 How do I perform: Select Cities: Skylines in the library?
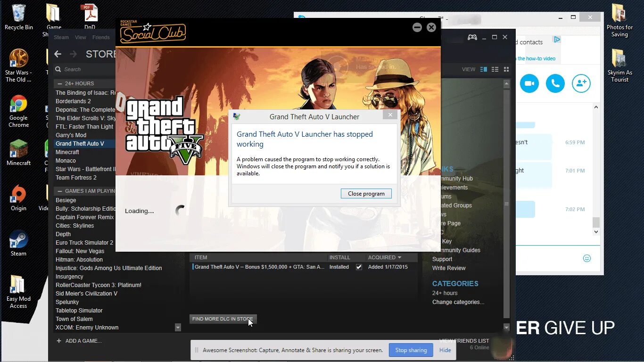(x=74, y=226)
